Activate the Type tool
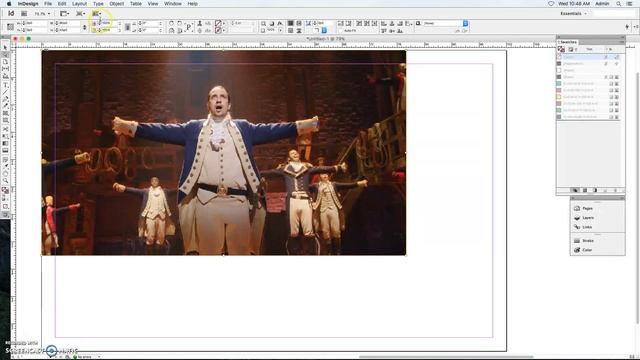The width and height of the screenshot is (640, 360). coord(5,85)
